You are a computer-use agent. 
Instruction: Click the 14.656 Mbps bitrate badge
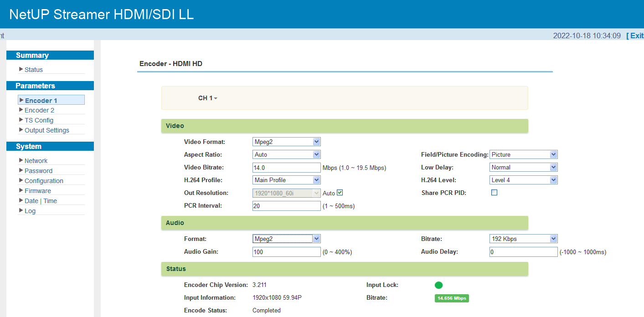click(452, 298)
